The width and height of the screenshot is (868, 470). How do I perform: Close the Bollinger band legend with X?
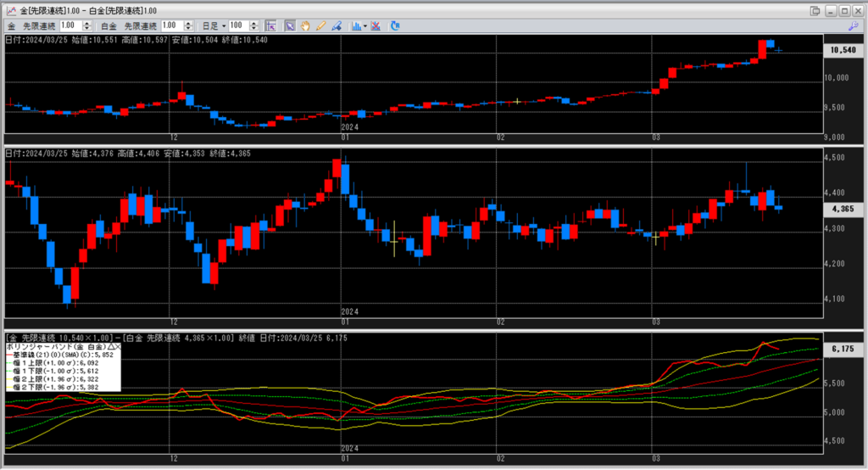pyautogui.click(x=117, y=347)
